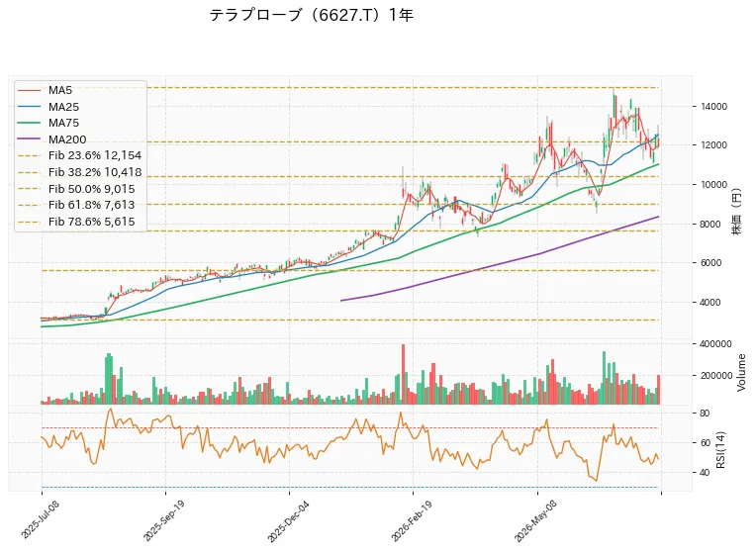Click the 8000 price axis label

[x=710, y=225]
